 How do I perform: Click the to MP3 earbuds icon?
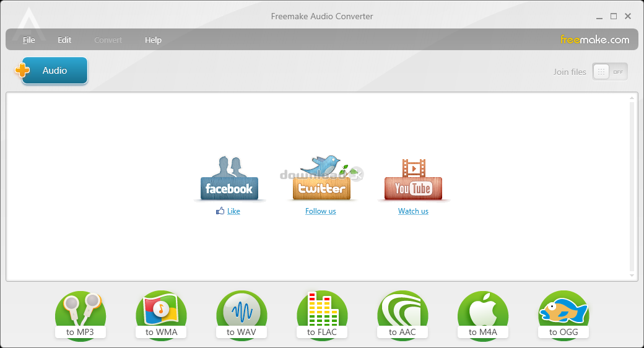[x=80, y=315]
